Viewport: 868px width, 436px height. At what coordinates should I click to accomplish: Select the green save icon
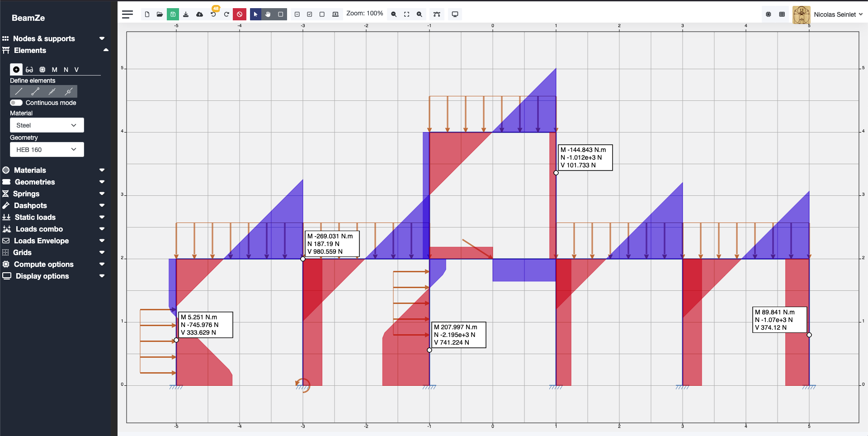[x=173, y=14]
